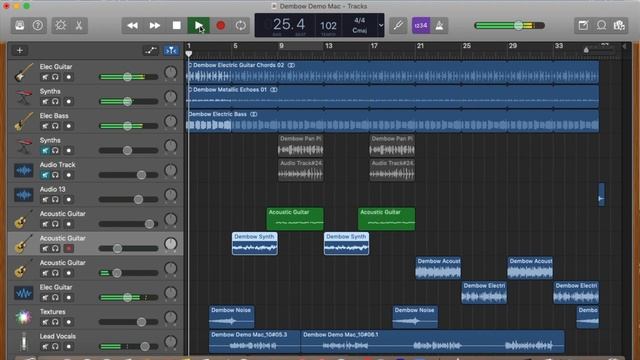Select the Dembow Metallic Echoes 01 region
Image resolution: width=640 pixels, height=360 pixels.
[x=393, y=97]
